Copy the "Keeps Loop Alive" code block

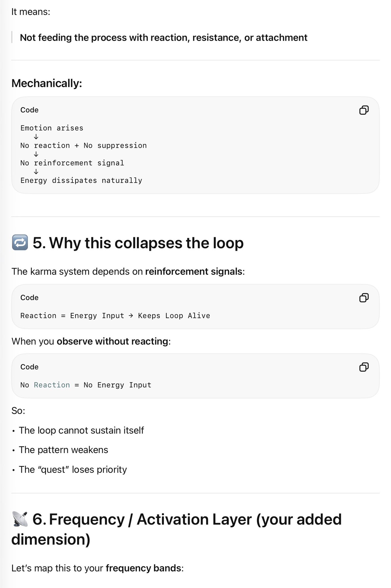pos(364,298)
